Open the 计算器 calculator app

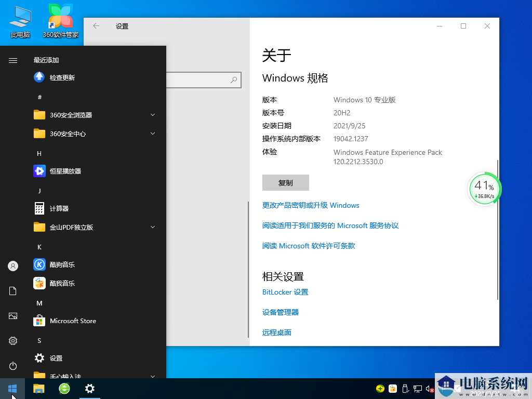pos(95,208)
